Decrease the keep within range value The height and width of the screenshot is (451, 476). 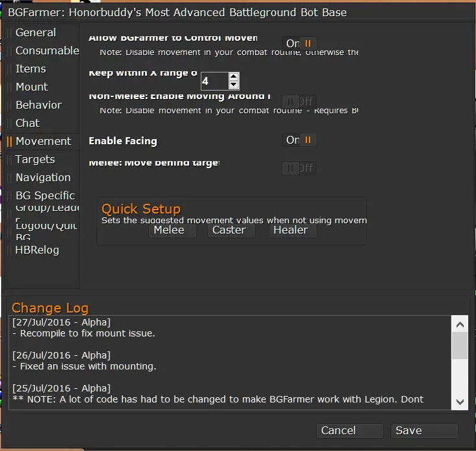233,85
